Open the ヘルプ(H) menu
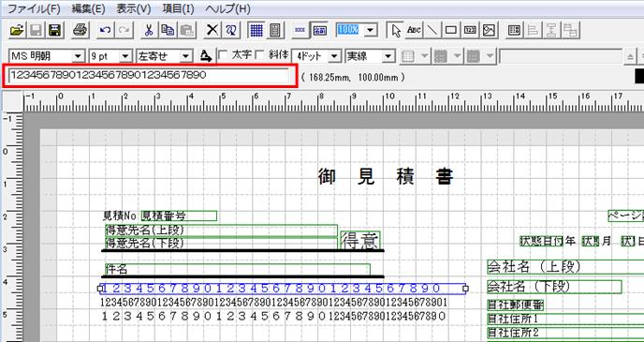This screenshot has width=644, height=342. (227, 8)
